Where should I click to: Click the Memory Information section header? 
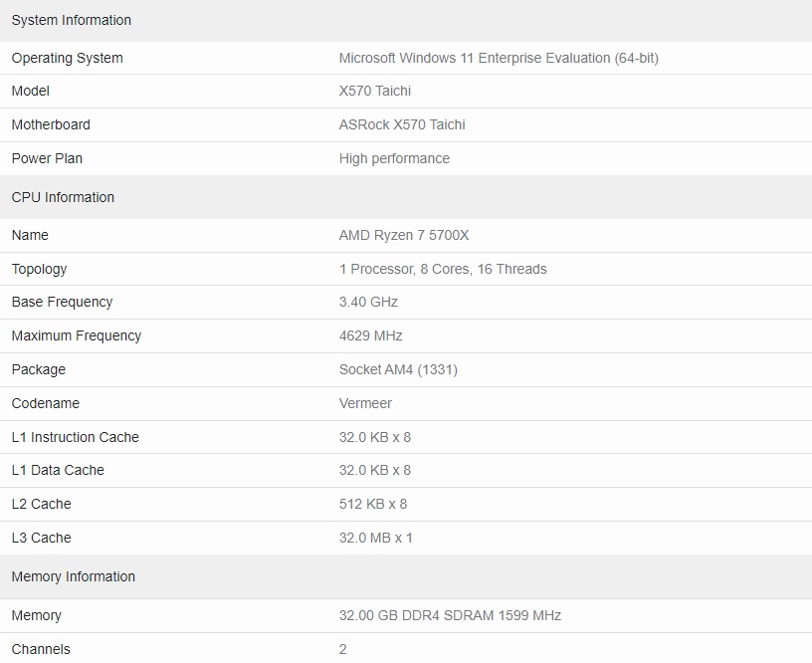pyautogui.click(x=73, y=576)
